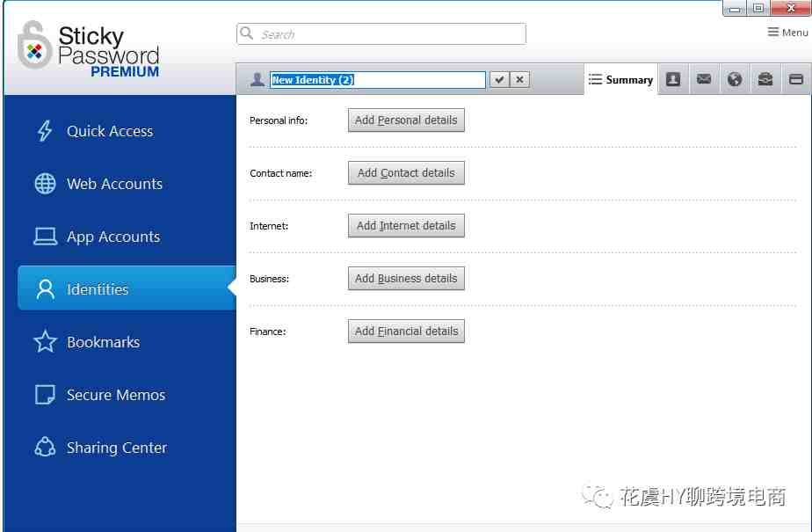Maximize the Sticky Password window

(x=758, y=8)
